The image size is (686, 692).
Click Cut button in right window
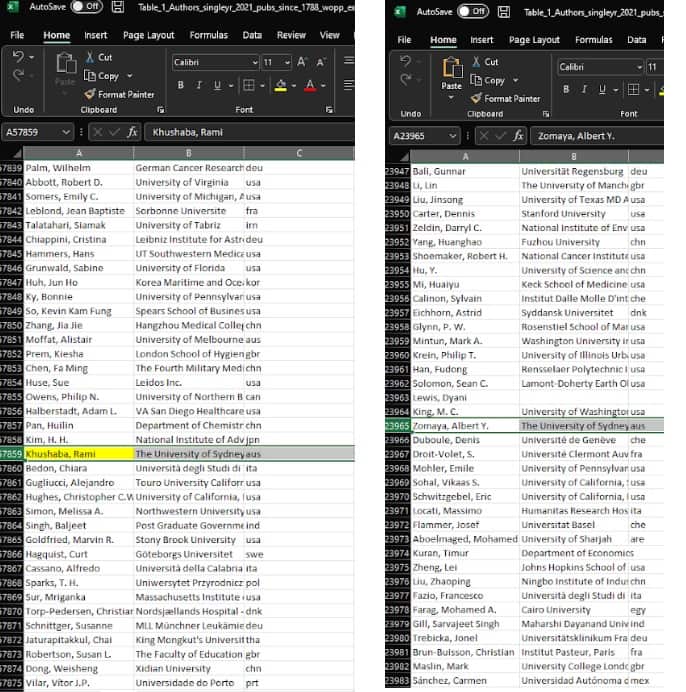[487, 63]
